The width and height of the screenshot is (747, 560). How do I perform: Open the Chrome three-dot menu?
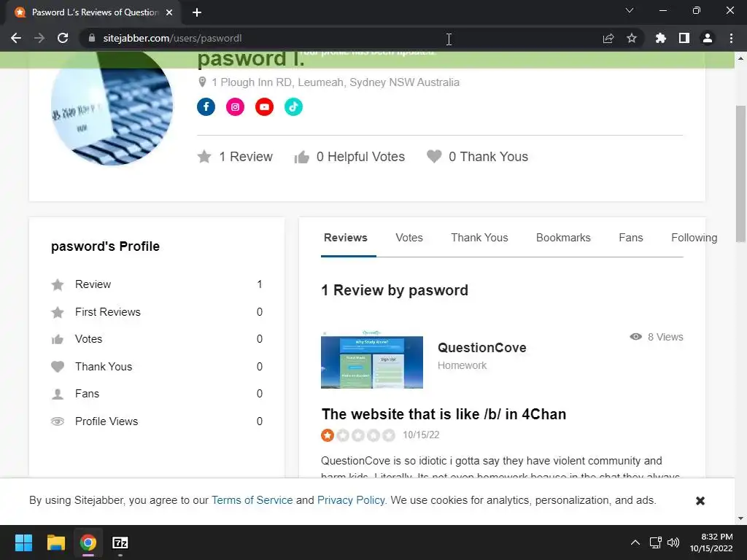(x=731, y=38)
